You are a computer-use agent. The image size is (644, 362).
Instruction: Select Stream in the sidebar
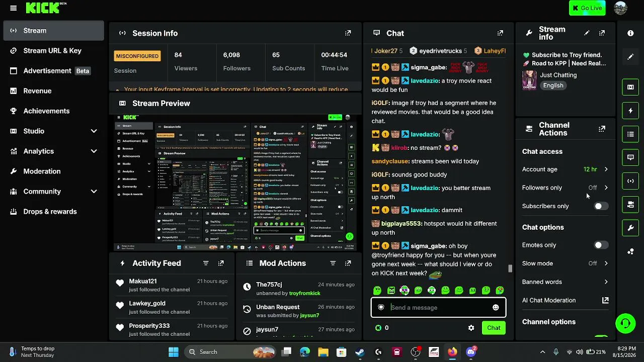tap(54, 31)
